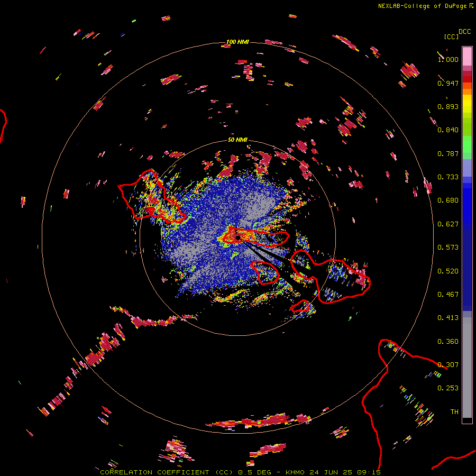Select the 0.520 scale value
Image resolution: width=476 pixels, height=476 pixels.
coord(448,271)
